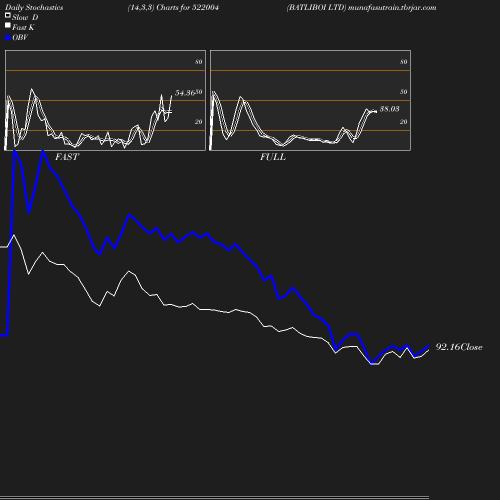
Task: Click the 80 axis label in FAST chart
Action: pyautogui.click(x=199, y=62)
